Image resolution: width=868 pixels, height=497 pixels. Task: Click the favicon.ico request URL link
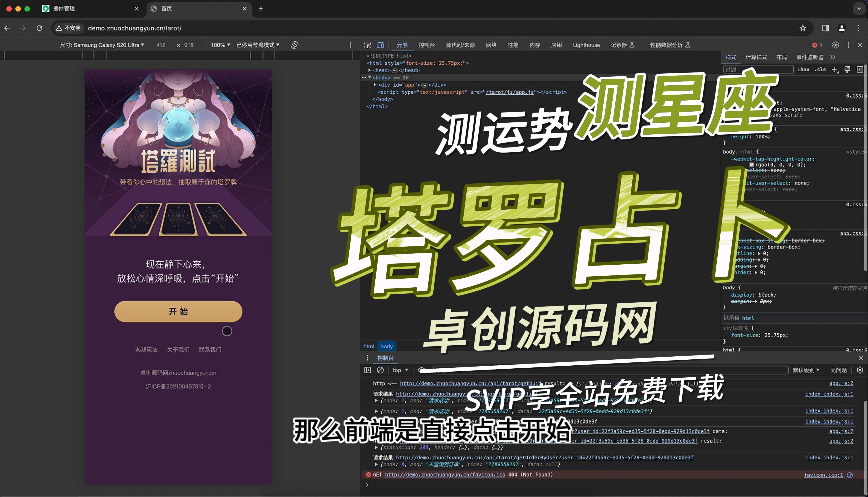(x=445, y=475)
